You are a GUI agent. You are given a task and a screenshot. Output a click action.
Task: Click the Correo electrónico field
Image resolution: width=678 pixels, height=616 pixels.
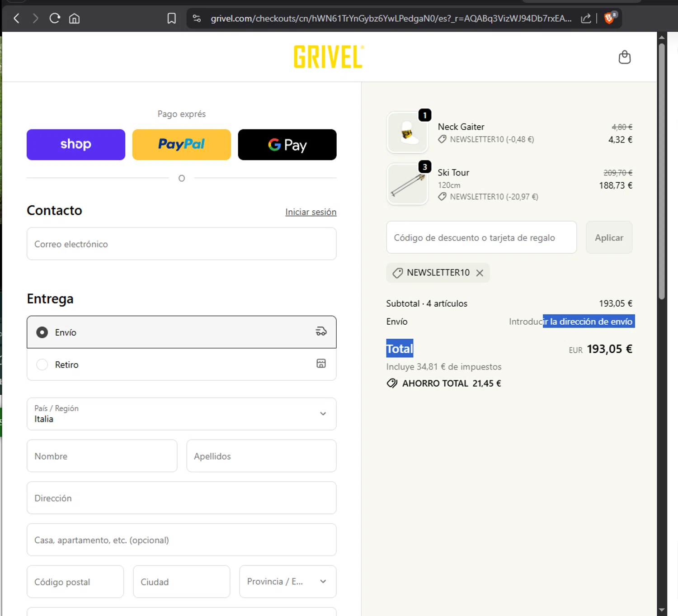(x=182, y=244)
